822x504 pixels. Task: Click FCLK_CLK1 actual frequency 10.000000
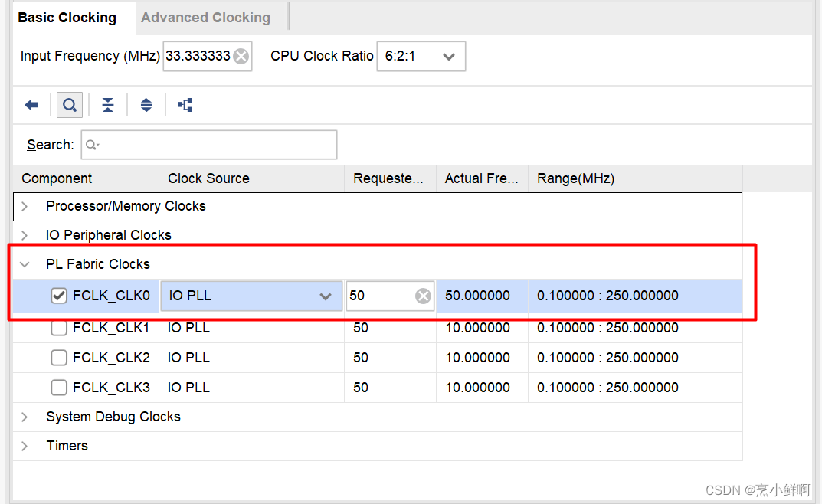pyautogui.click(x=477, y=328)
